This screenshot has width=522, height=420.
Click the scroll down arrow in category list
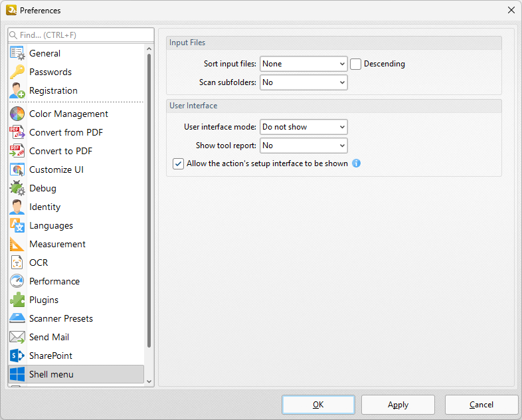149,381
